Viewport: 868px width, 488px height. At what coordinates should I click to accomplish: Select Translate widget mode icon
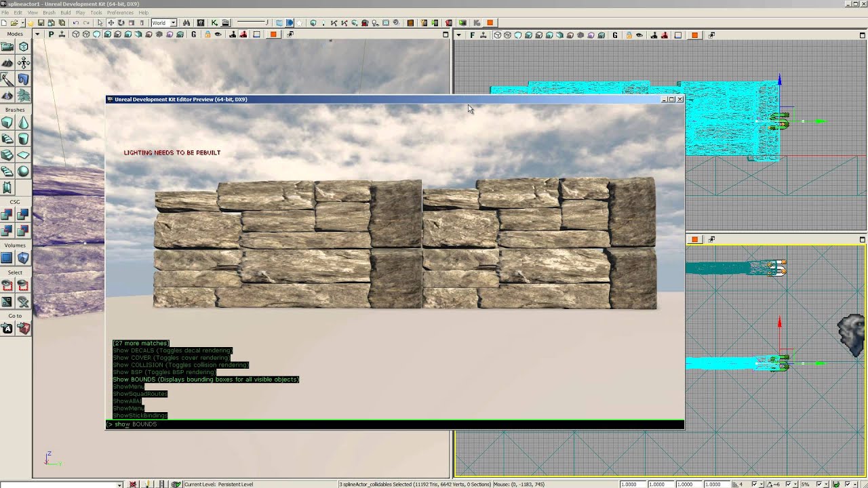click(111, 22)
